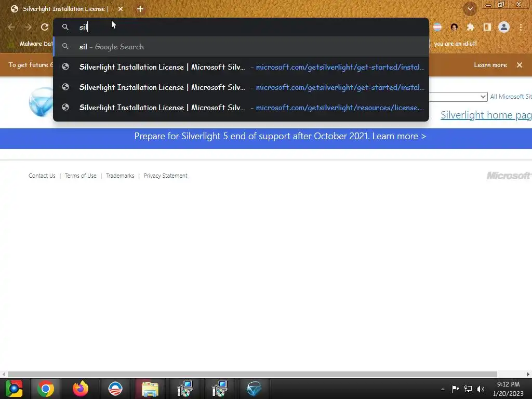
Task: Open Chrome extensions puzzle icon
Action: 470,27
